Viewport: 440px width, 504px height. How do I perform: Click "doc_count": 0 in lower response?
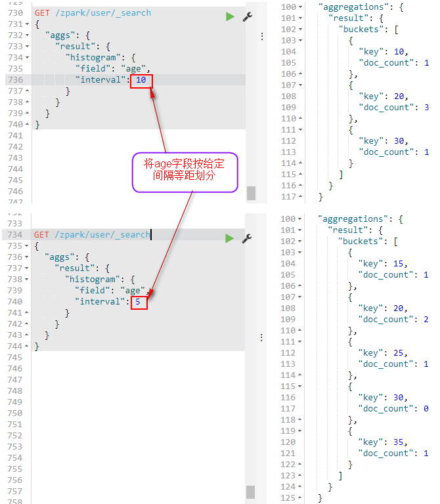(393, 409)
